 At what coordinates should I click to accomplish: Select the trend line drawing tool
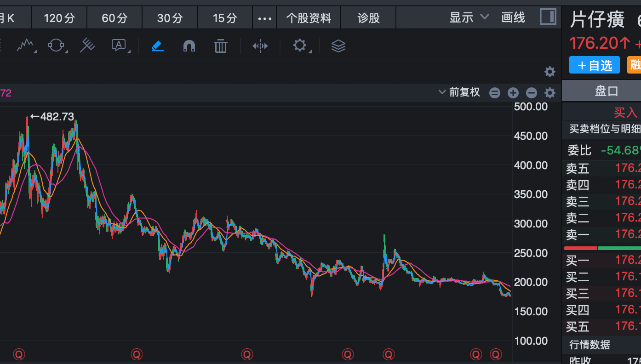pyautogui.click(x=26, y=45)
